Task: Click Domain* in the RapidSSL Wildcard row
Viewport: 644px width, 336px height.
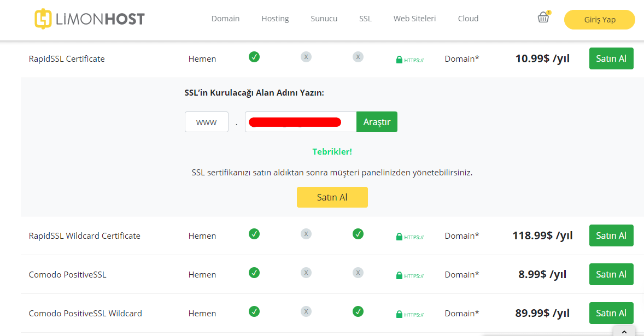Action: pyautogui.click(x=461, y=236)
